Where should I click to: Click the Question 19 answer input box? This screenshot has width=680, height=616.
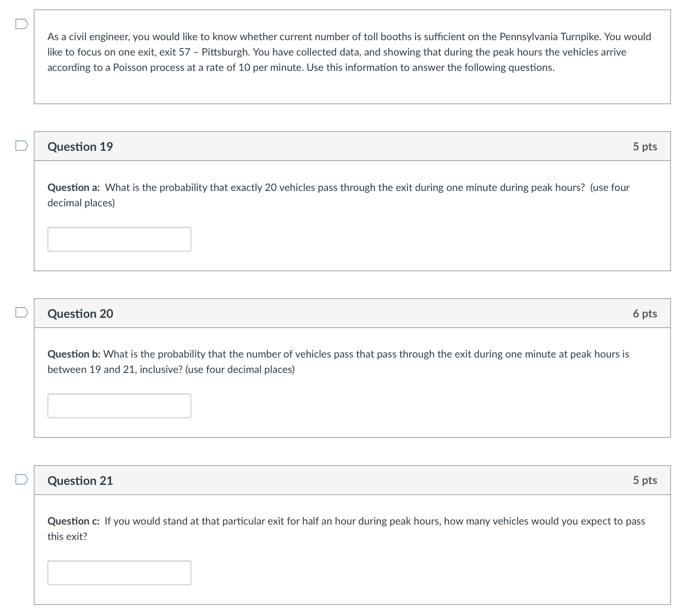[x=119, y=239]
